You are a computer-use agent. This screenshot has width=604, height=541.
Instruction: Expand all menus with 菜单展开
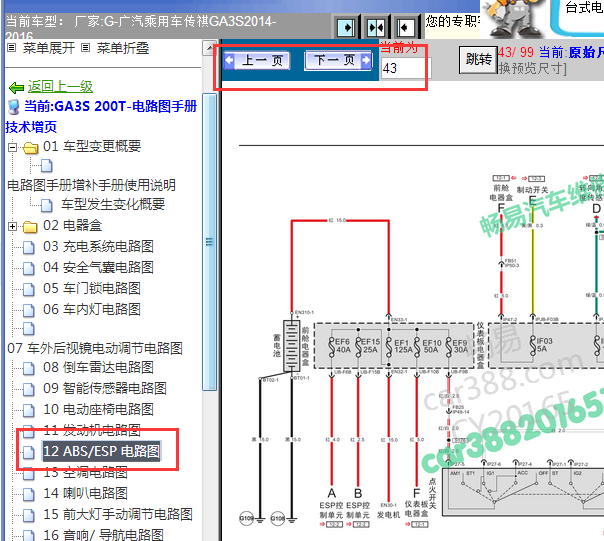(49, 48)
